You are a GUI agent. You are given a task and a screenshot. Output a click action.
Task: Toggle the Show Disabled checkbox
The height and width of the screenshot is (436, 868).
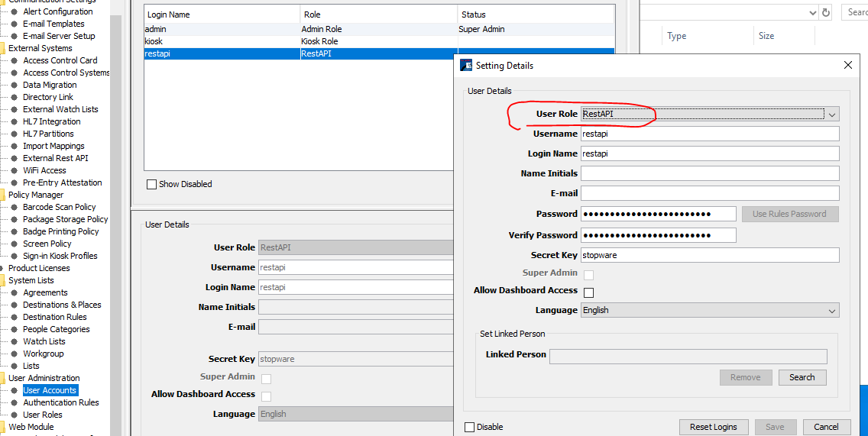coord(151,184)
